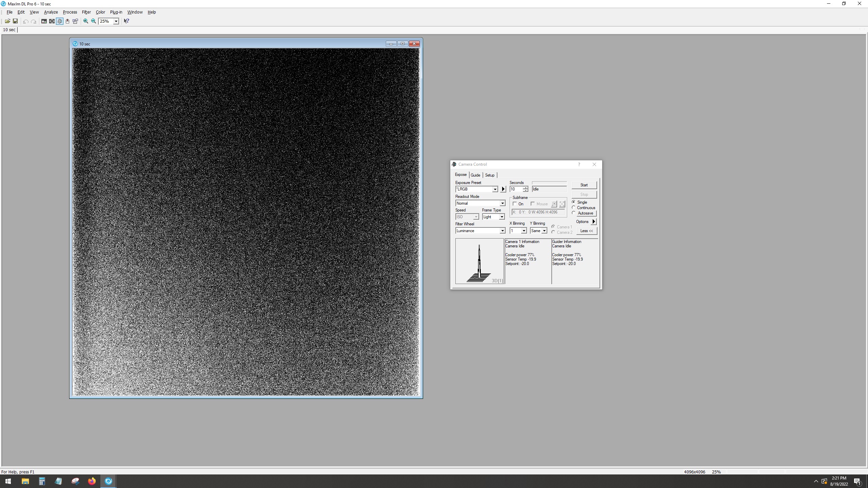This screenshot has height=488, width=868.
Task: Click the subframe auto-select icon in Subframe group
Action: click(554, 204)
